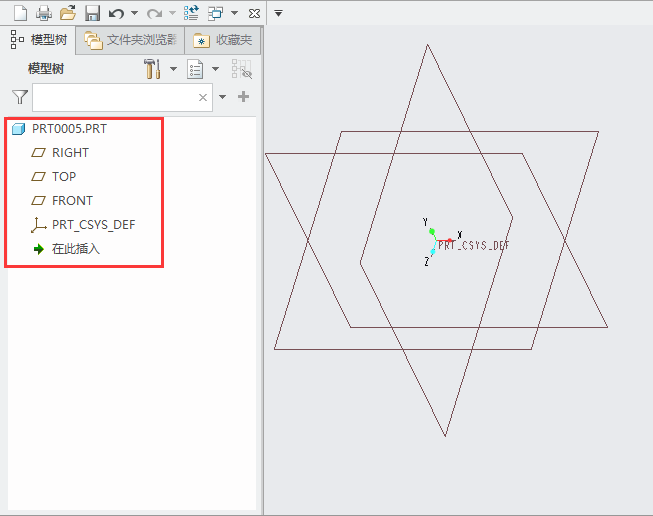The width and height of the screenshot is (653, 516).
Task: Toggle the hidden tree items eye icon
Action: coord(242,69)
